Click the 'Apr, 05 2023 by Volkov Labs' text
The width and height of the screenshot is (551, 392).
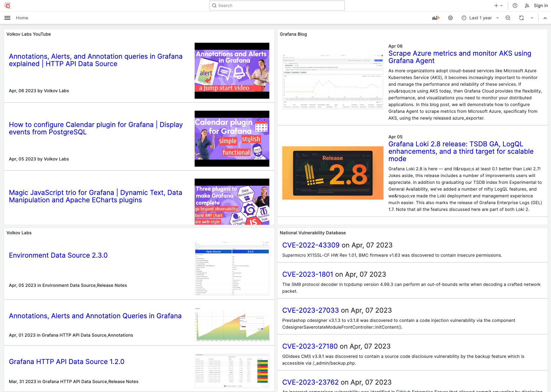39,159
